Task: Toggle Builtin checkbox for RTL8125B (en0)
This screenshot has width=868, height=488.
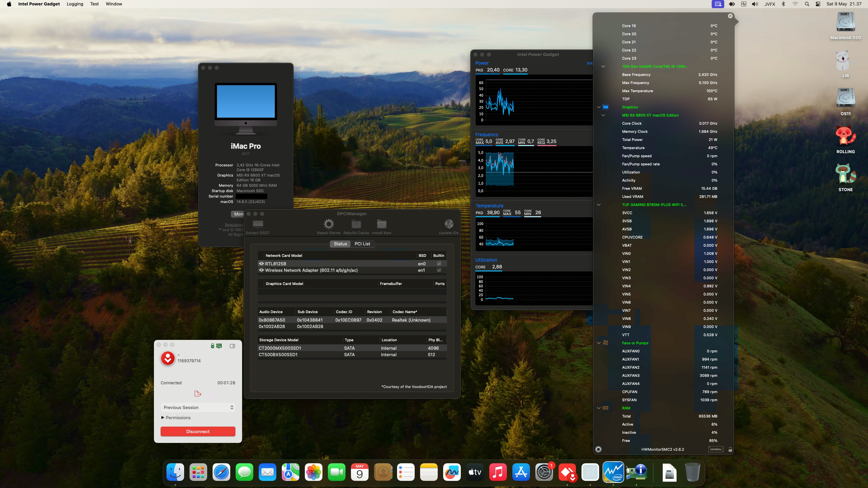Action: (x=439, y=264)
